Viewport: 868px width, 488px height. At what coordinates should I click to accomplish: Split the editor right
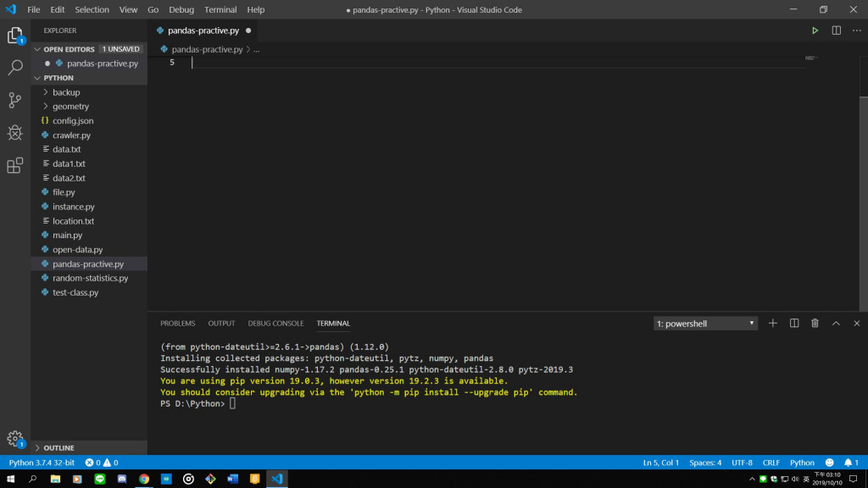(836, 30)
